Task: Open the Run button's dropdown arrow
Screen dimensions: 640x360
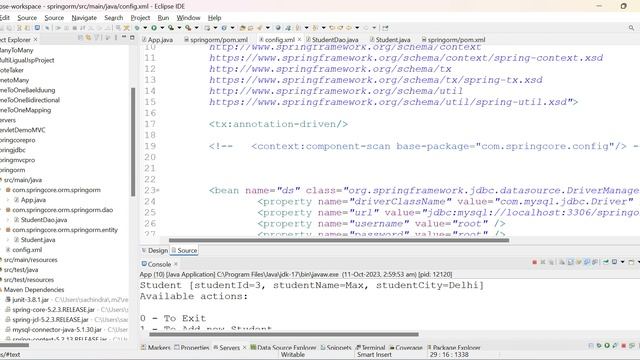Action: (162, 28)
